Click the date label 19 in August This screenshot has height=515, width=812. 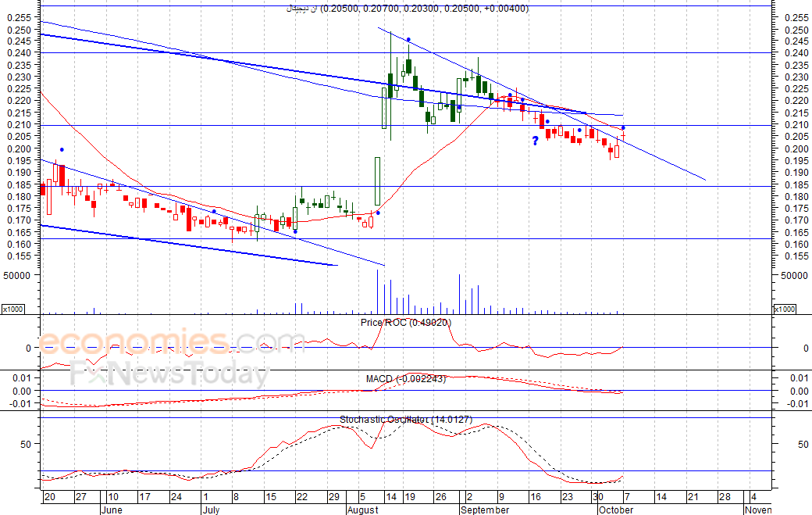[410, 497]
